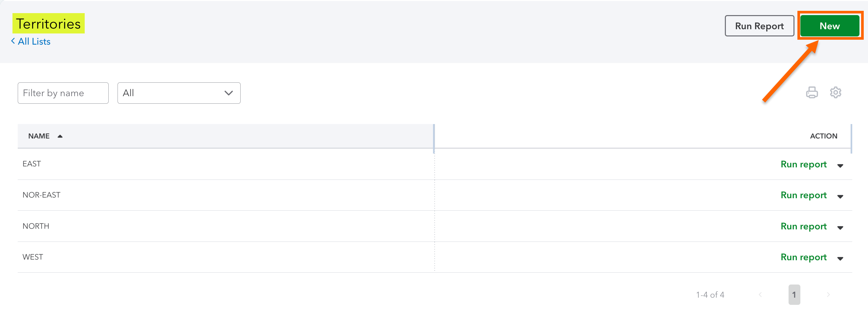Screen dimensions: 868x317
Task: Go to next page arrow
Action: point(828,295)
